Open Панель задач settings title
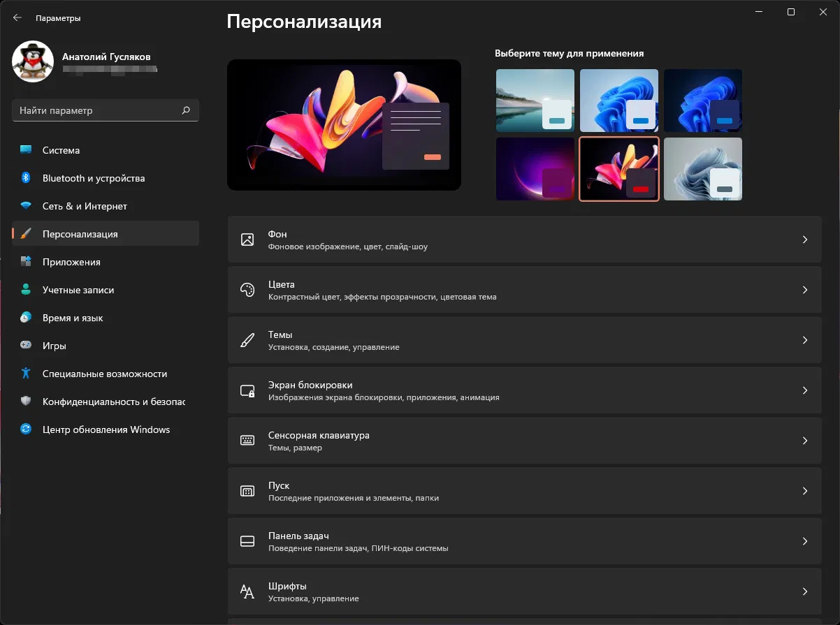The width and height of the screenshot is (840, 625). point(298,536)
